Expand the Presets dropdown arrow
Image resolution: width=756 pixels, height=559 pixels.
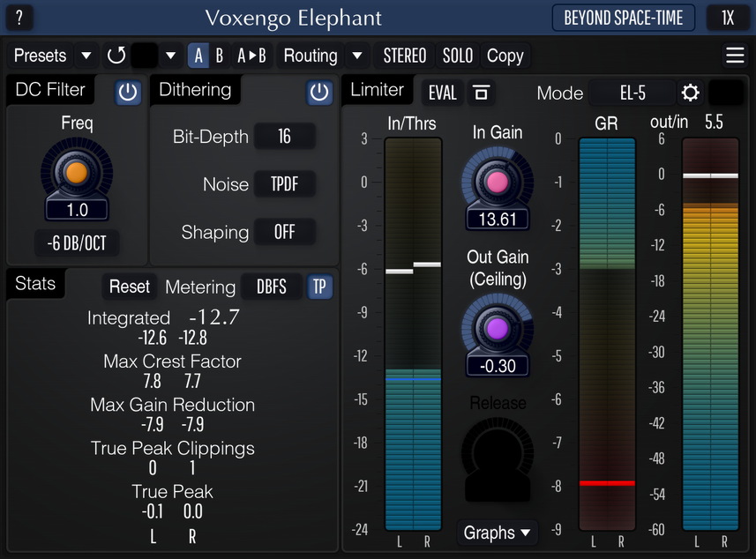(86, 56)
